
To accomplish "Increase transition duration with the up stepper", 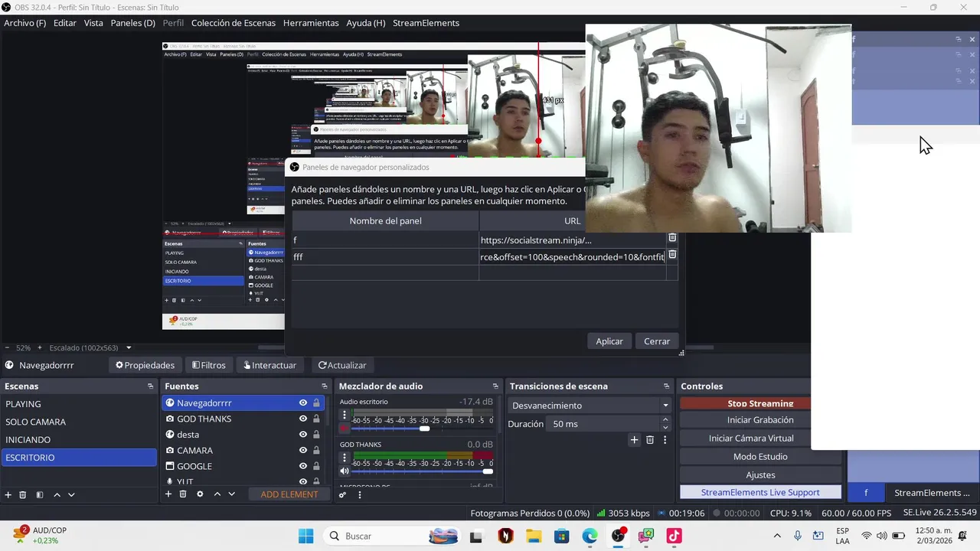I will (665, 419).
